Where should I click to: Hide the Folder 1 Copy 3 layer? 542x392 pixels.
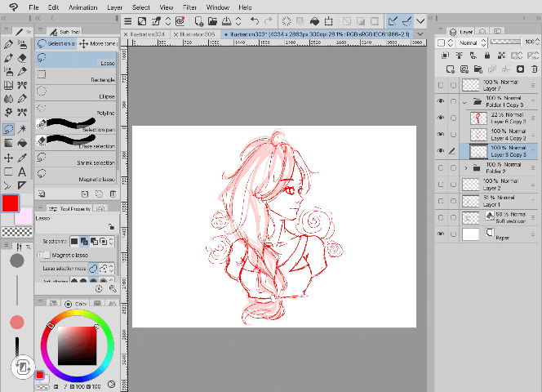(441, 101)
